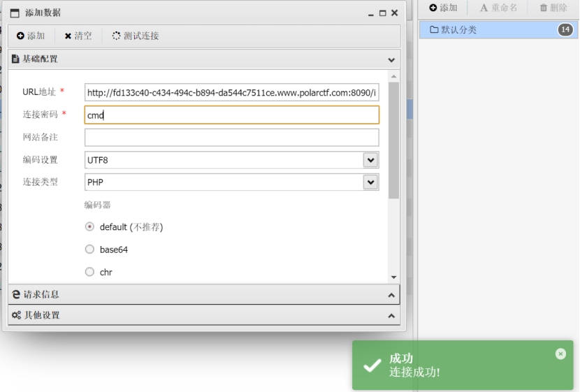Collapse the 基础配置 section chevron

[x=391, y=59]
